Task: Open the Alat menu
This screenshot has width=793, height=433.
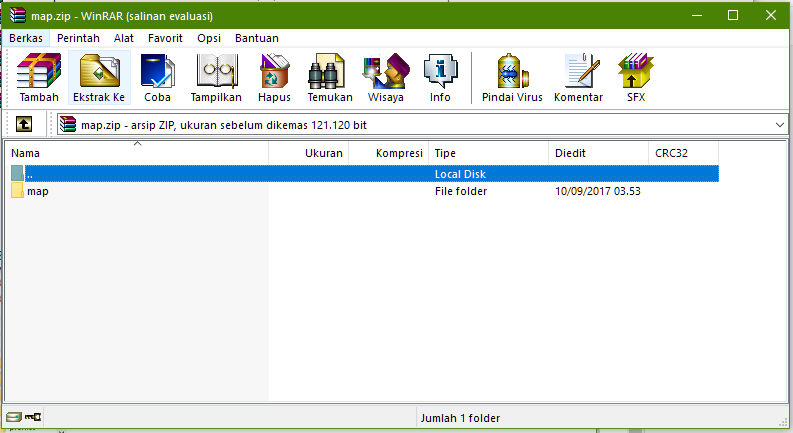Action: 124,38
